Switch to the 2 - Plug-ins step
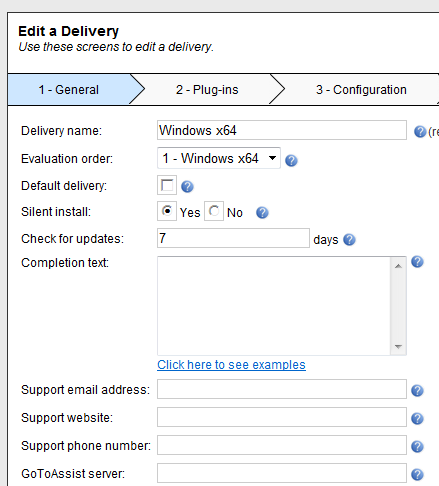 (x=207, y=90)
